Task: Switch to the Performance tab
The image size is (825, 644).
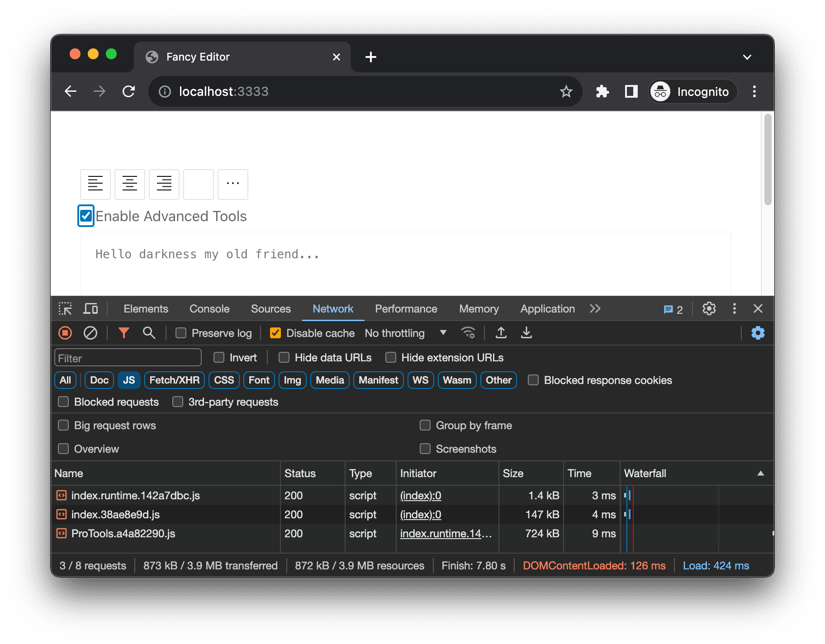Action: pos(406,309)
